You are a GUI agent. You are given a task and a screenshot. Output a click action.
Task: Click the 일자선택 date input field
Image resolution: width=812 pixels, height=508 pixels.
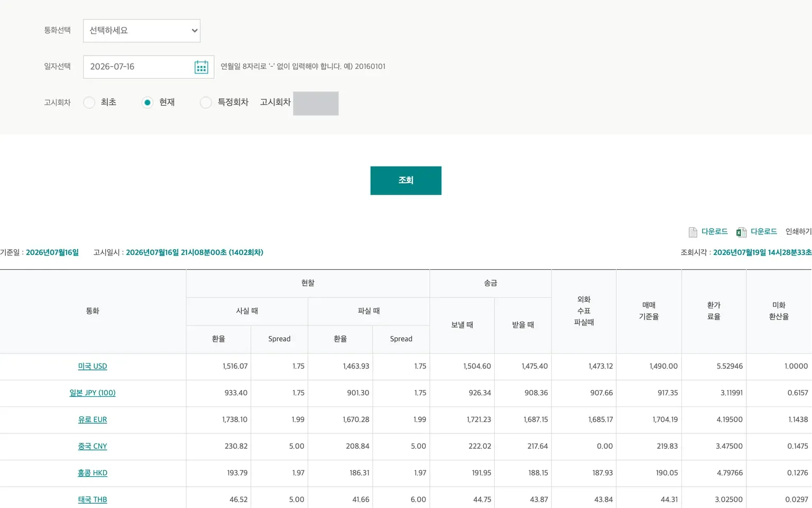tap(149, 67)
